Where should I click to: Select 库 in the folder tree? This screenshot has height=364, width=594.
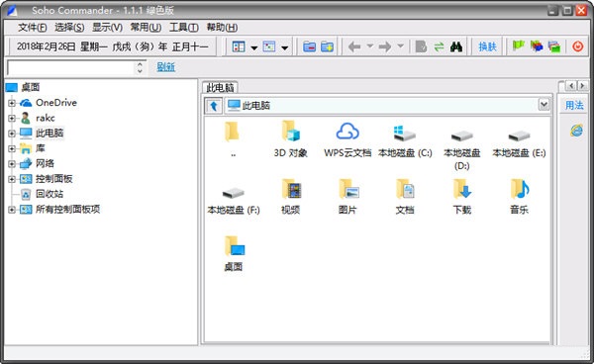(41, 148)
